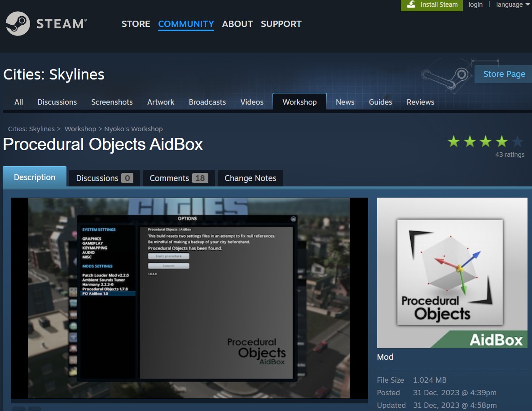532x411 pixels.
Task: Click the Mod type label
Action: 385,357
